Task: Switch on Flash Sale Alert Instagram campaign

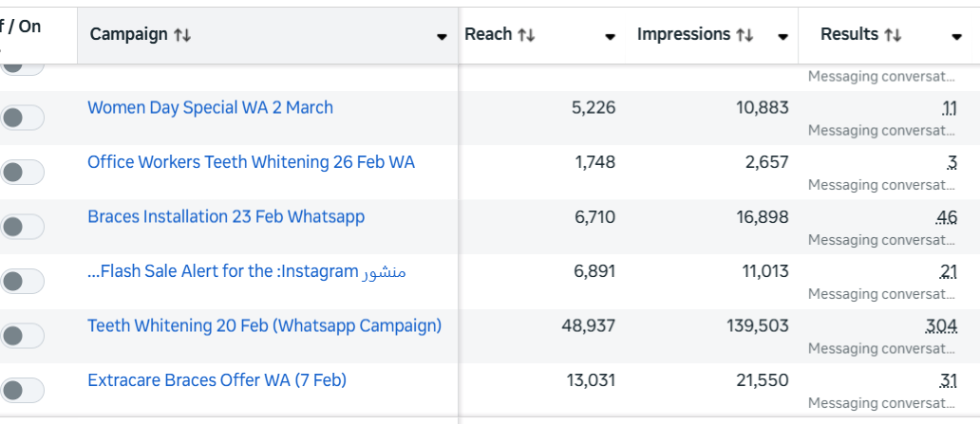Action: 23,281
